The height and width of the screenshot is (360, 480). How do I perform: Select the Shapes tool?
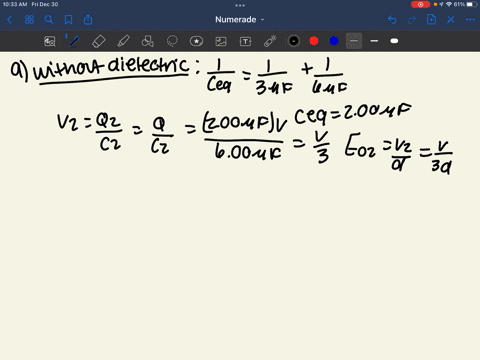(148, 41)
